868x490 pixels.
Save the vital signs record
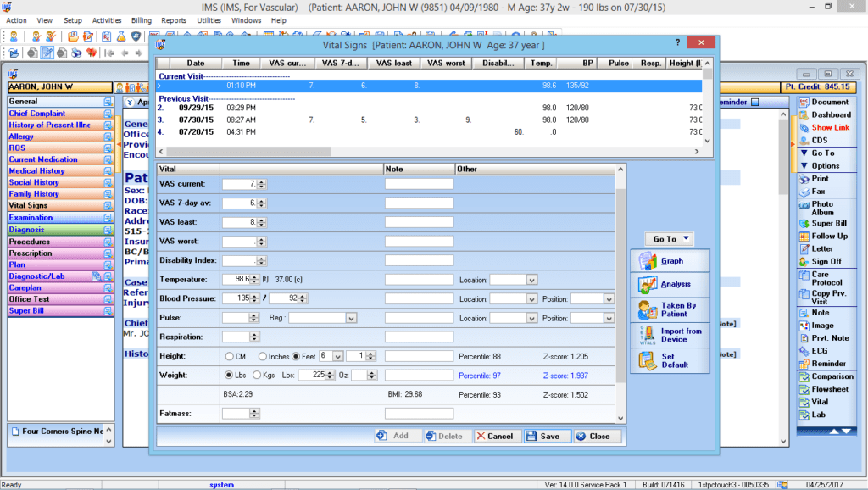tap(547, 435)
